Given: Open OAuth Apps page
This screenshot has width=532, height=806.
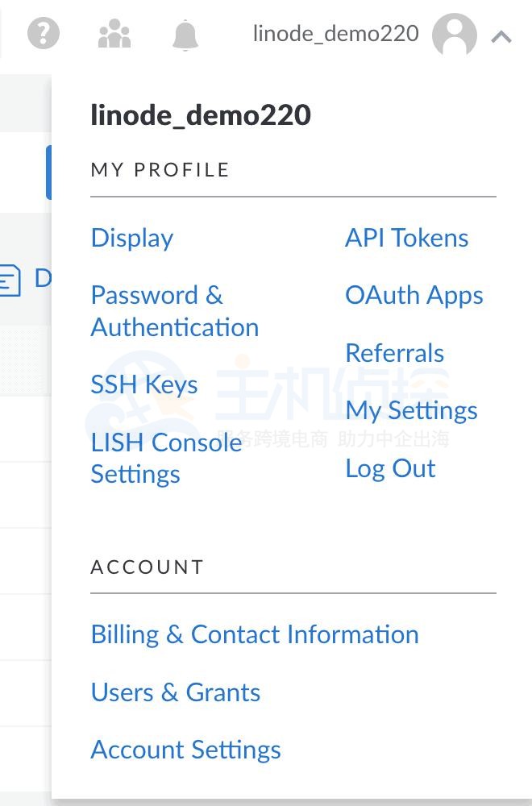Looking at the screenshot, I should 414,296.
